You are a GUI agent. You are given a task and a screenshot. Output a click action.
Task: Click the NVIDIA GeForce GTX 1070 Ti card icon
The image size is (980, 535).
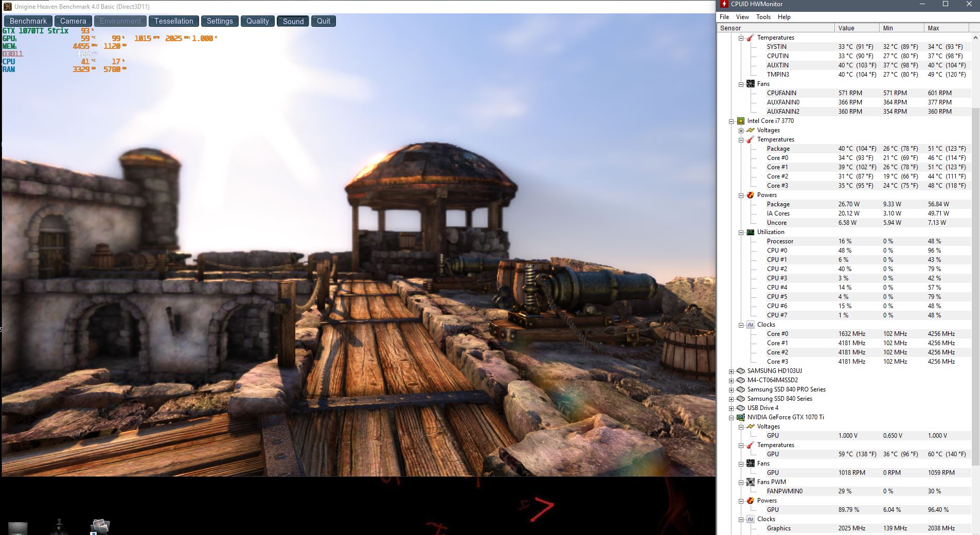[x=741, y=417]
